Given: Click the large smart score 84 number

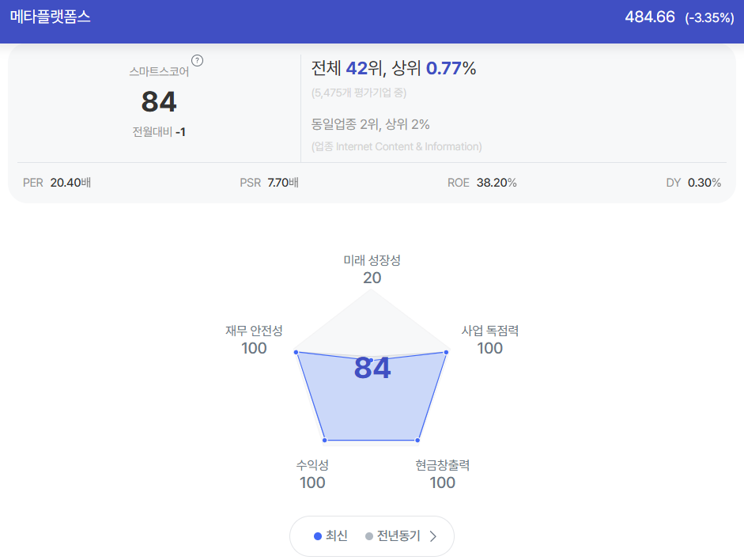Looking at the screenshot, I should coord(159,101).
